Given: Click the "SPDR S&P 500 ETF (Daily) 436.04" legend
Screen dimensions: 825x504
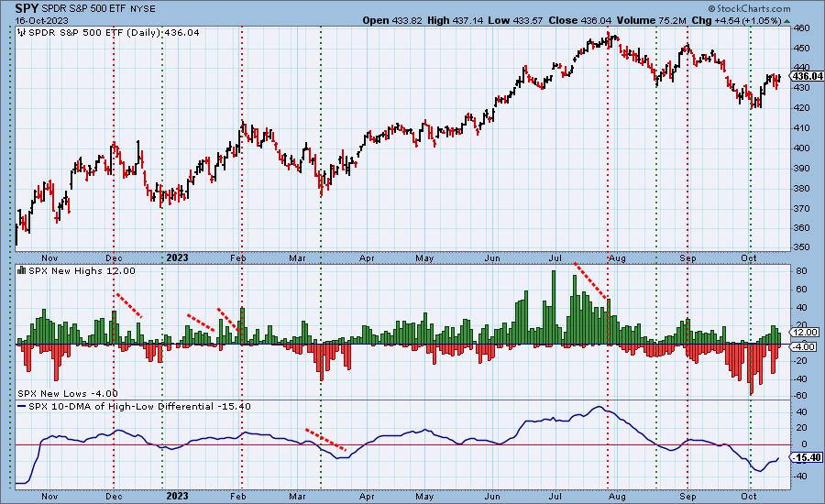Looking at the screenshot, I should 114,33.
